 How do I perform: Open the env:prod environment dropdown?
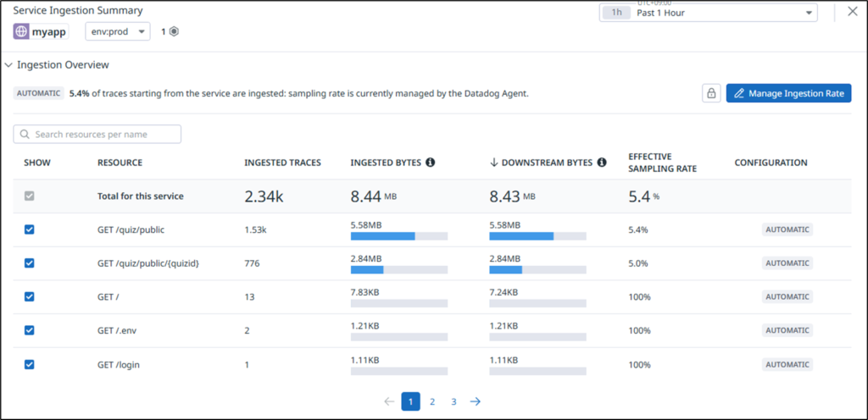(117, 31)
